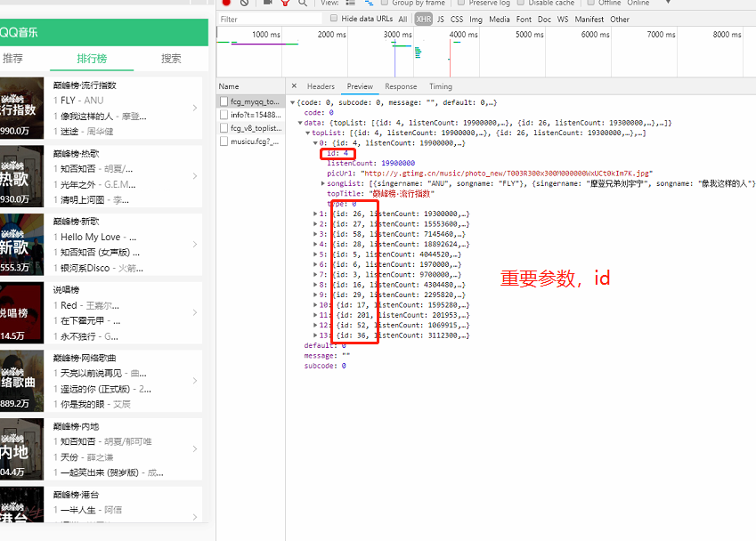The height and width of the screenshot is (541, 756).
Task: Filter requests by Manifest type
Action: coord(589,20)
